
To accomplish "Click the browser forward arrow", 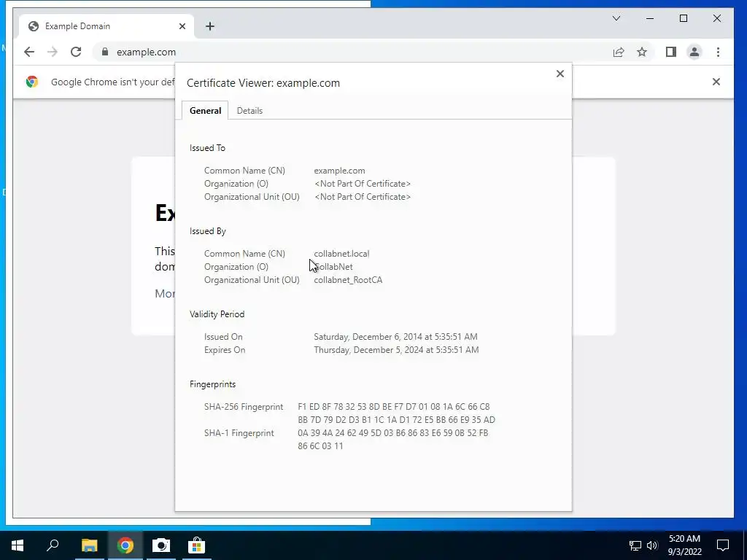I will pyautogui.click(x=53, y=52).
